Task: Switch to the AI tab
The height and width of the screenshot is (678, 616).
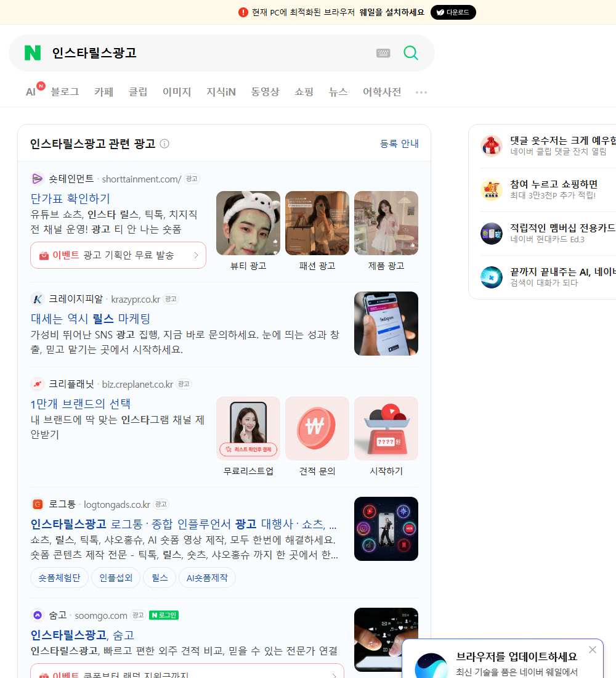Action: click(31, 92)
